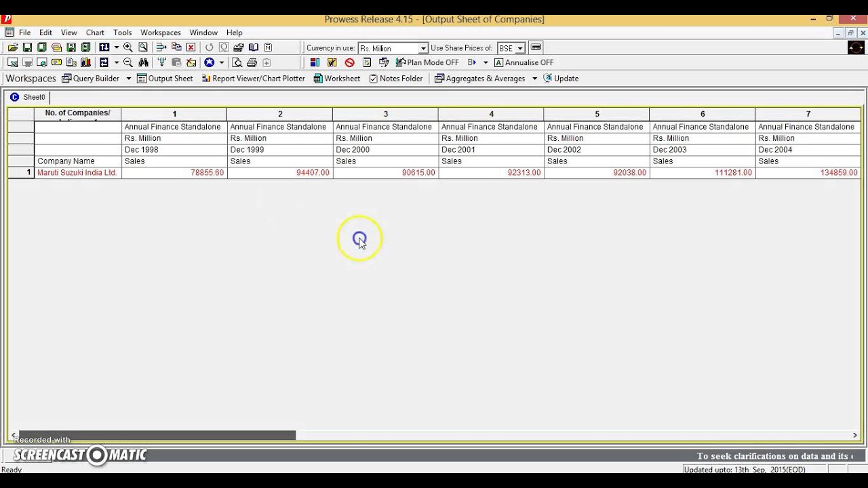Click the fork funnel filter icon

tap(161, 62)
